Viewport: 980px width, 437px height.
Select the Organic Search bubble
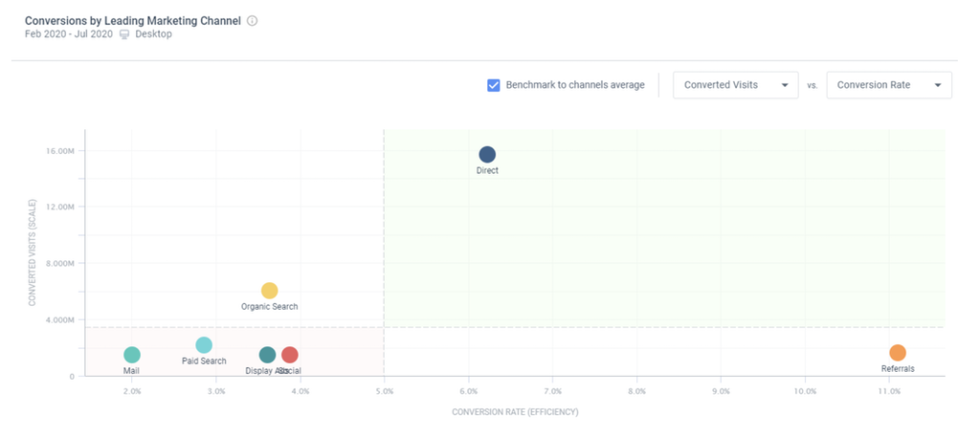pyautogui.click(x=270, y=291)
